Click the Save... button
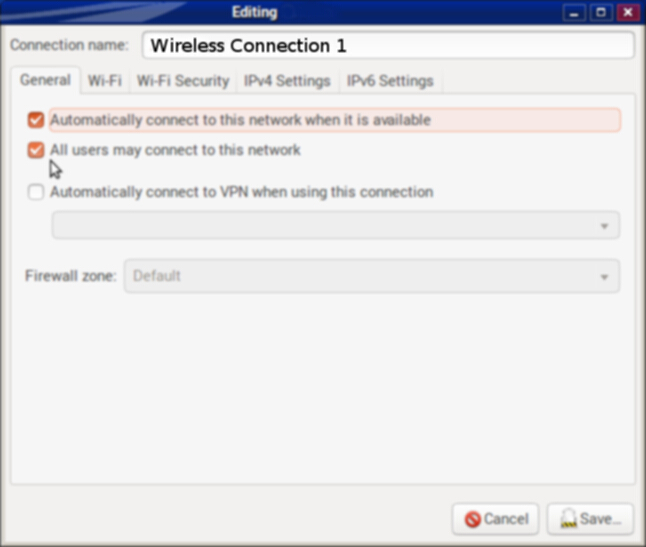The width and height of the screenshot is (646, 547). [590, 519]
